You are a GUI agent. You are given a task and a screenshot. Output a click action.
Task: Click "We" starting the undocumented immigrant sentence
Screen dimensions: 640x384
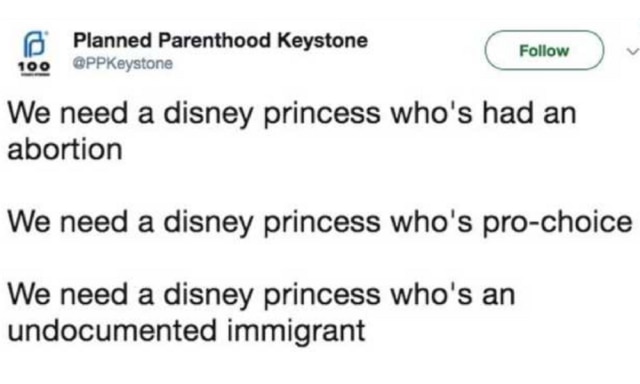28,295
